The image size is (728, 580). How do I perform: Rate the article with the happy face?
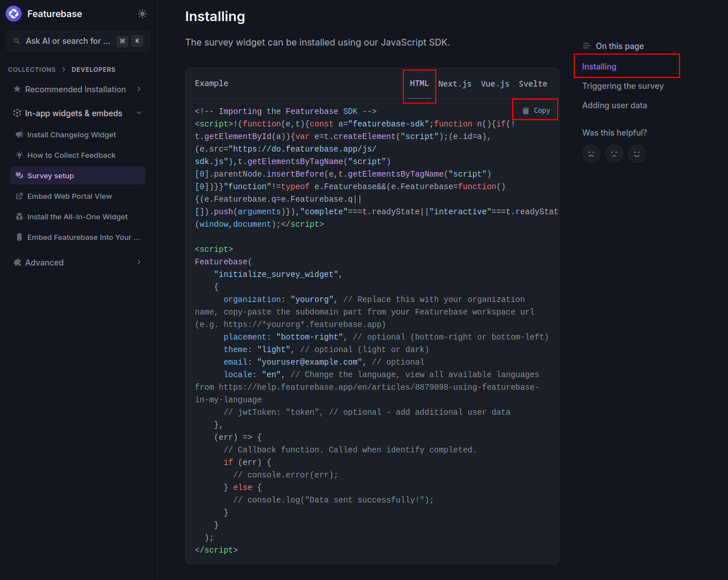637,154
